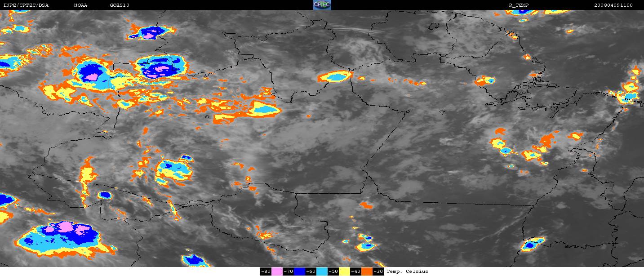Click the NOAA label in header
Image resolution: width=644 pixels, height=276 pixels.
pos(81,5)
